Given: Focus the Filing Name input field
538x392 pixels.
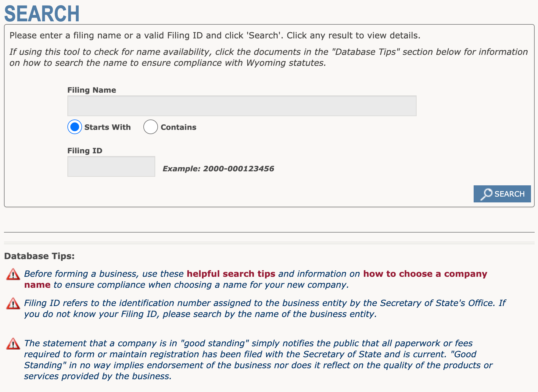Looking at the screenshot, I should click(x=242, y=106).
